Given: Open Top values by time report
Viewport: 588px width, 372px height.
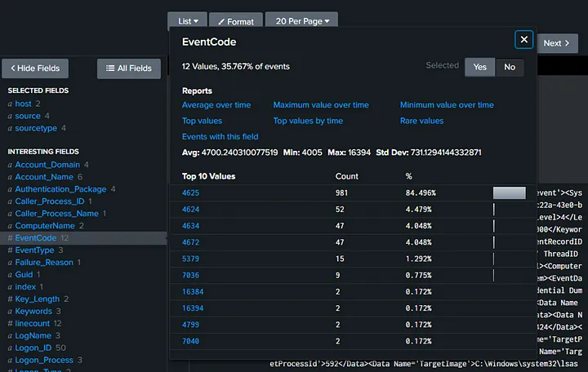Looking at the screenshot, I should pyautogui.click(x=308, y=121).
